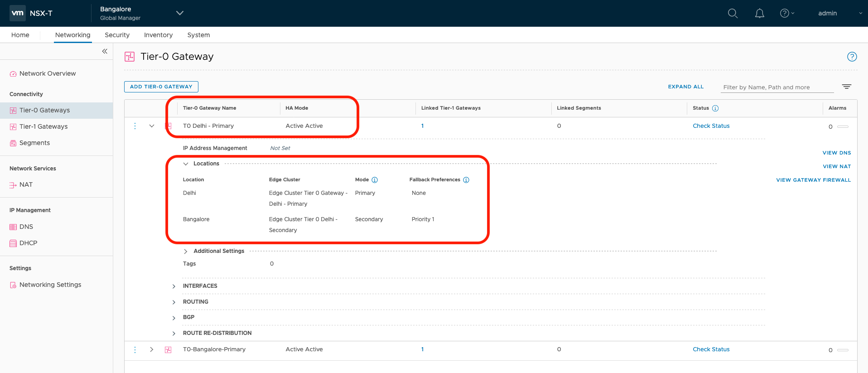Open Tier-1 Gateways in sidebar

43,126
